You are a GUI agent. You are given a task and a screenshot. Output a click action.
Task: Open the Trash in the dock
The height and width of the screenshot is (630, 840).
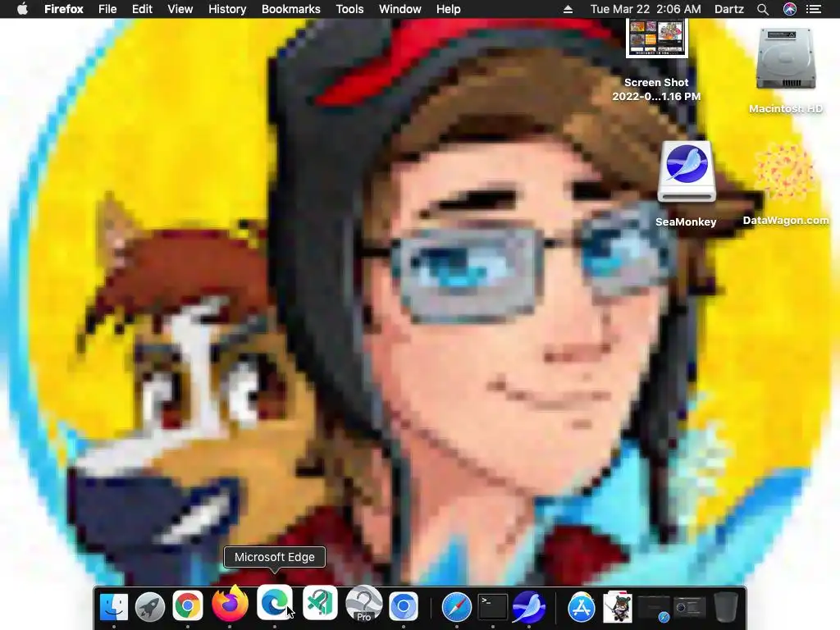725,607
